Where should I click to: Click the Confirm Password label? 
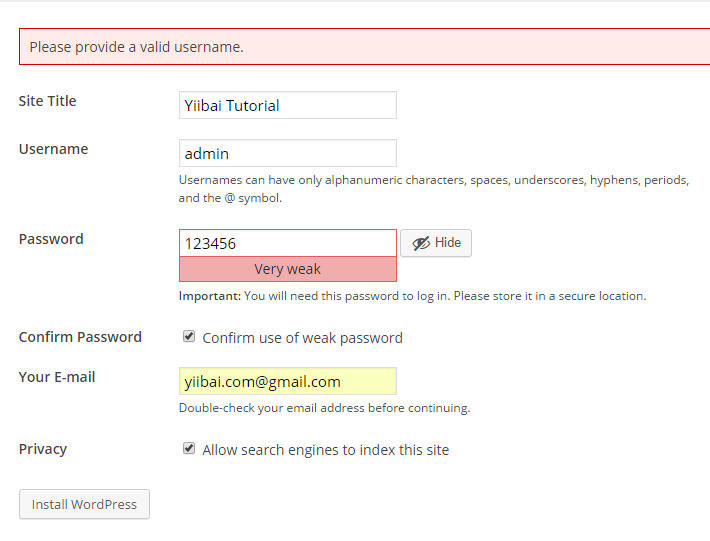coord(80,337)
